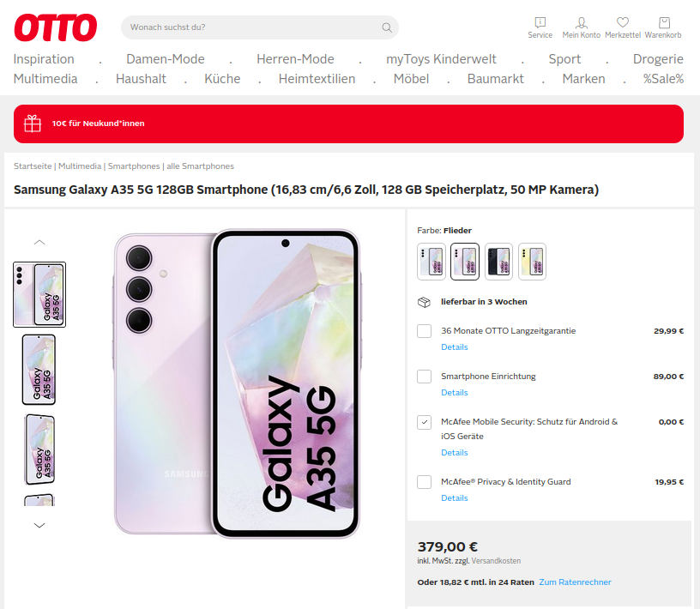This screenshot has width=700, height=609.
Task: Uncheck McAfee Mobile Security option
Action: coord(424,422)
